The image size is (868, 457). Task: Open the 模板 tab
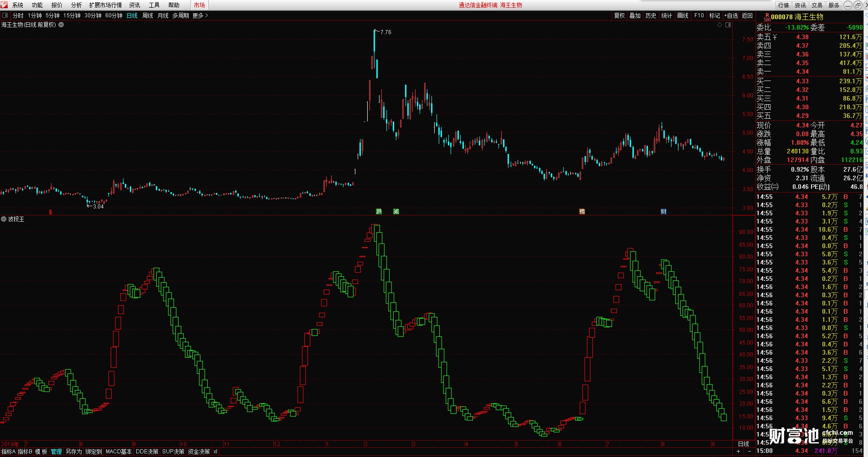(x=41, y=452)
